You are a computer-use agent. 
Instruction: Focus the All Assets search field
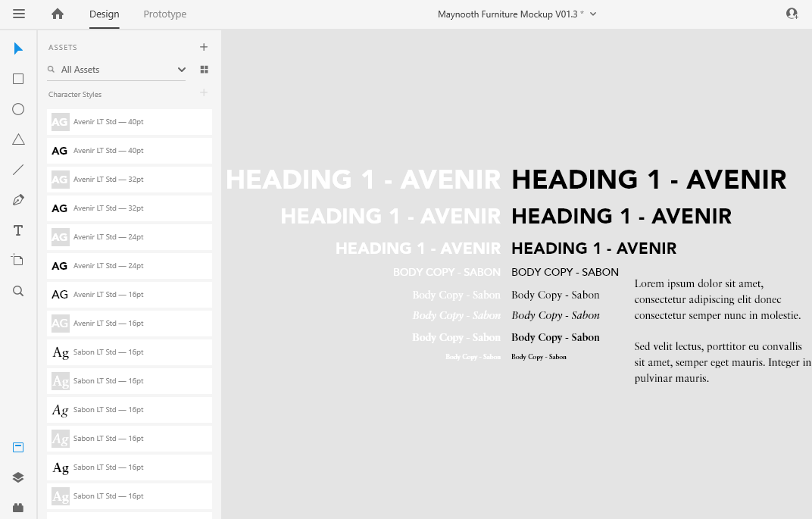click(116, 70)
